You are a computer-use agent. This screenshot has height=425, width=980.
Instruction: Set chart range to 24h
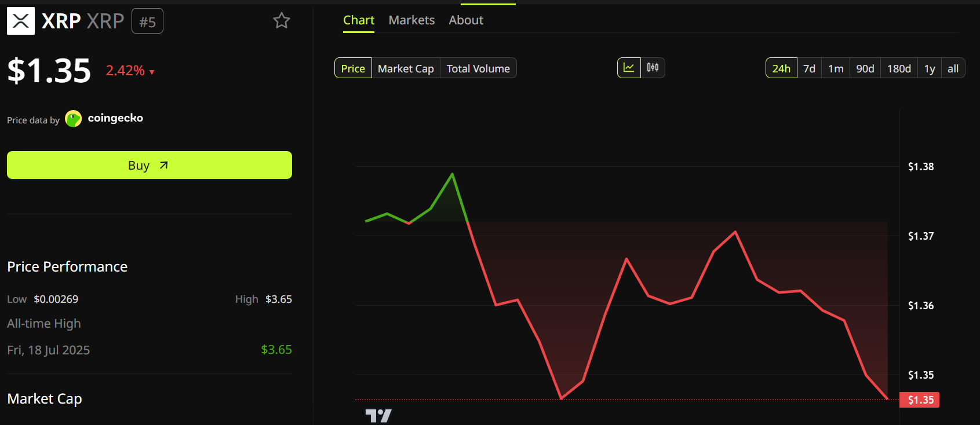pos(781,68)
